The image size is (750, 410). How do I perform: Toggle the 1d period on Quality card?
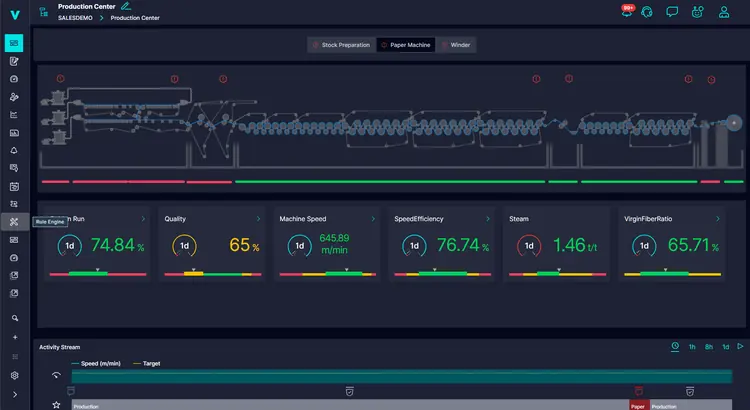coord(185,246)
